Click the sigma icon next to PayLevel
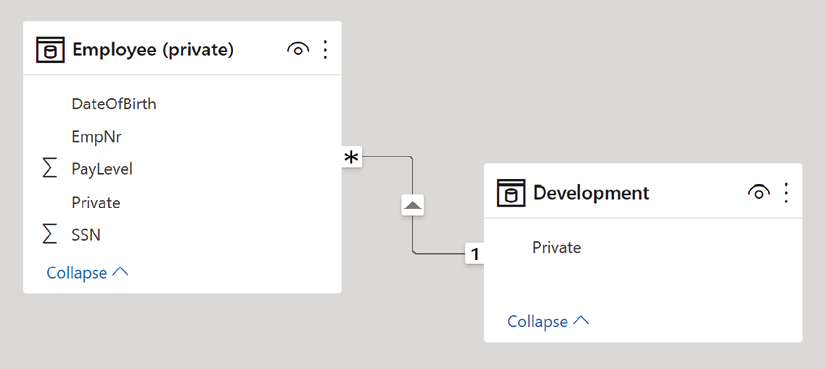This screenshot has height=369, width=825. 49,169
